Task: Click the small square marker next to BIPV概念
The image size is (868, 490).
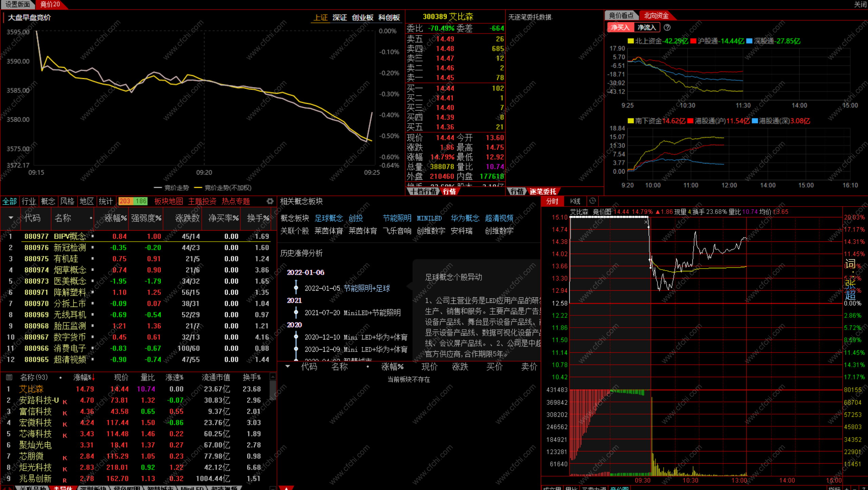Action: pyautogui.click(x=92, y=236)
